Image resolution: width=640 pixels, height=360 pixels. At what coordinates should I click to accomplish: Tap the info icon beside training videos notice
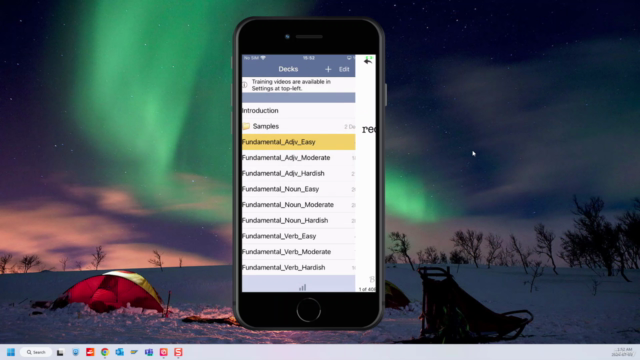pyautogui.click(x=245, y=85)
